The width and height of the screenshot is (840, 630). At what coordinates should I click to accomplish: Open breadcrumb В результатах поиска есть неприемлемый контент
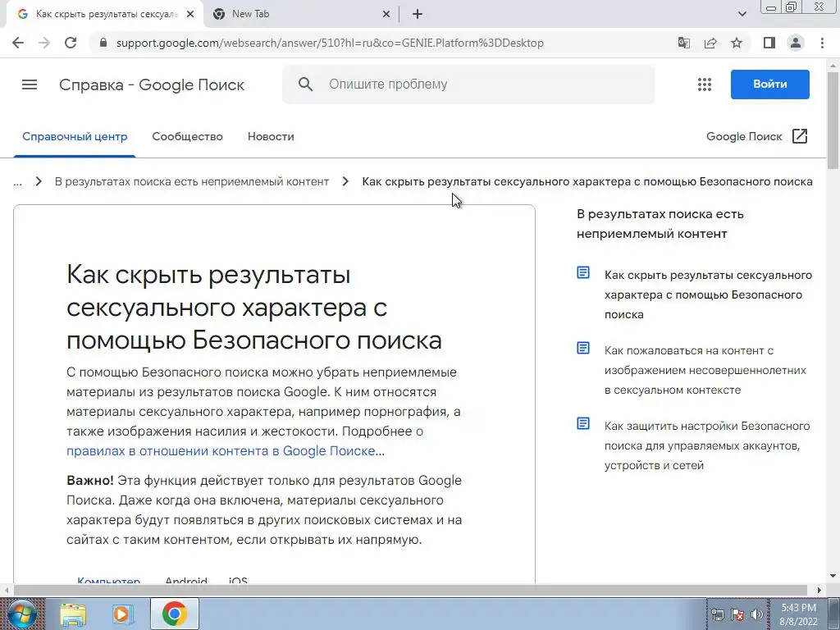tap(192, 181)
